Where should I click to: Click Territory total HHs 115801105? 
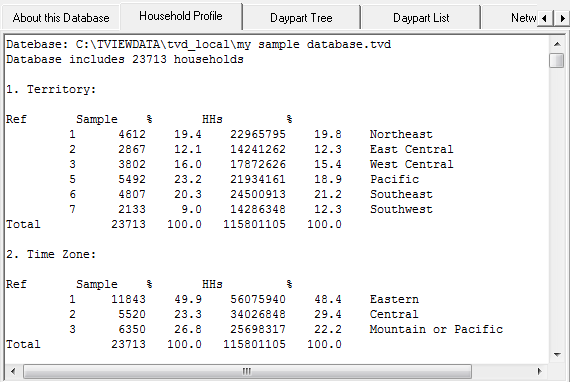coord(254,224)
